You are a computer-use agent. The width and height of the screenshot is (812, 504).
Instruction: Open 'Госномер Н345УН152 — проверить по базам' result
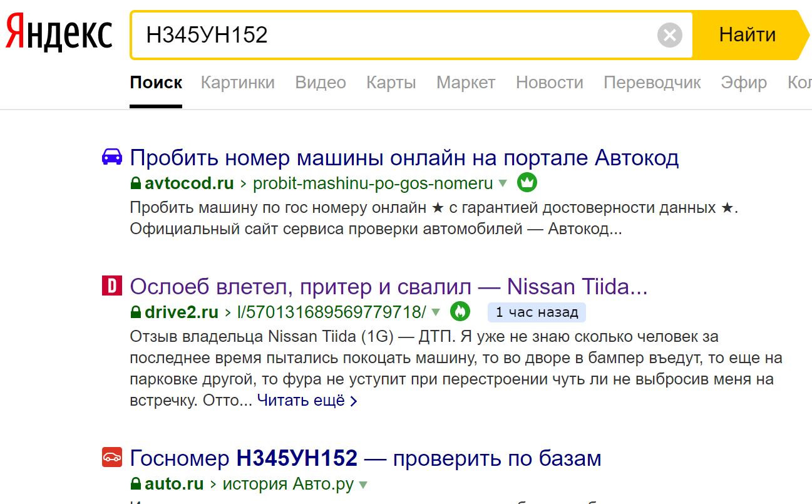(x=366, y=458)
